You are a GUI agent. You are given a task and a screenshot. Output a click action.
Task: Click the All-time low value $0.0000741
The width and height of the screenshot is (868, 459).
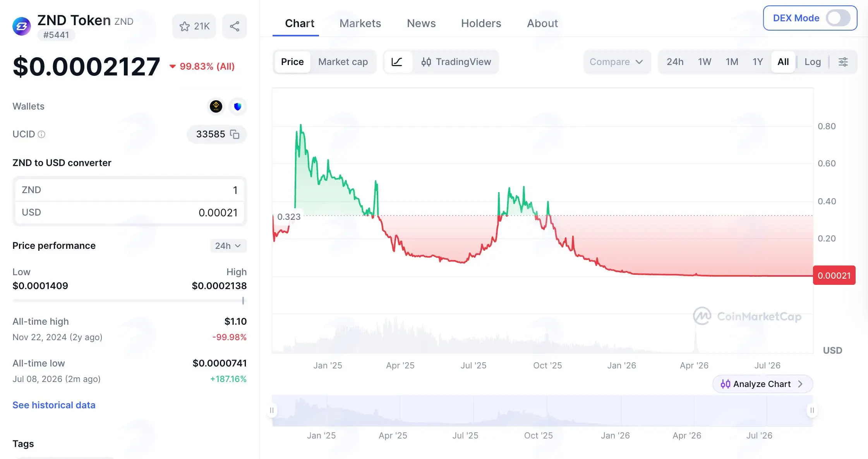coord(220,363)
